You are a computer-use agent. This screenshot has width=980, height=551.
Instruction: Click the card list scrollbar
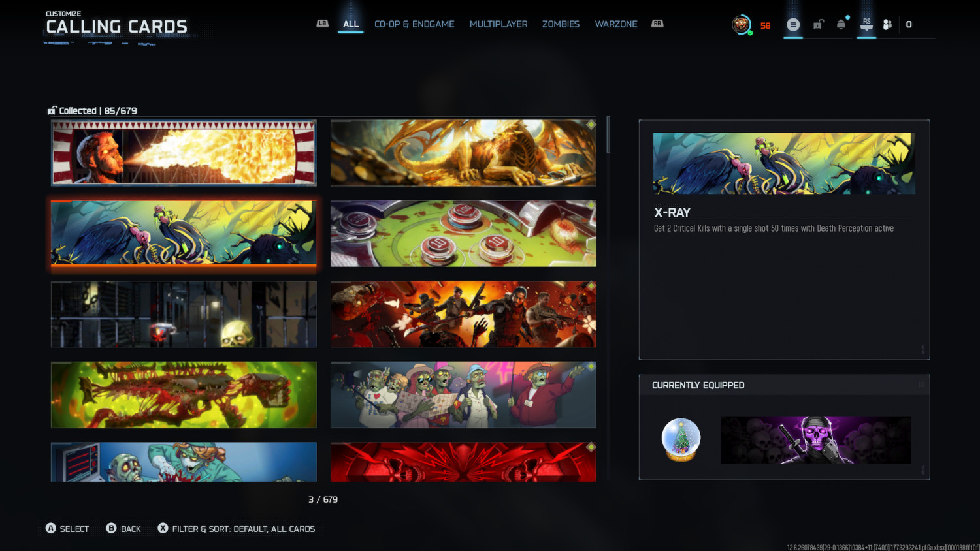pyautogui.click(x=608, y=134)
